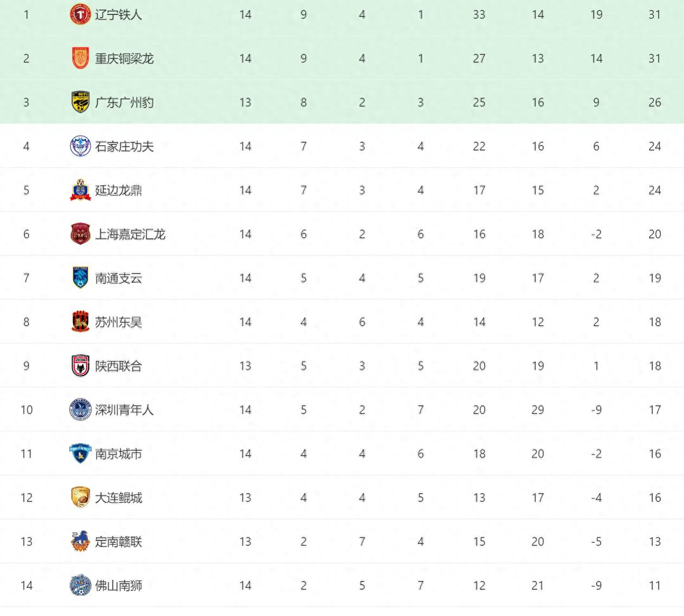The image size is (684, 616).
Task: Click the 延边龙鼎 team logo
Action: [x=80, y=190]
